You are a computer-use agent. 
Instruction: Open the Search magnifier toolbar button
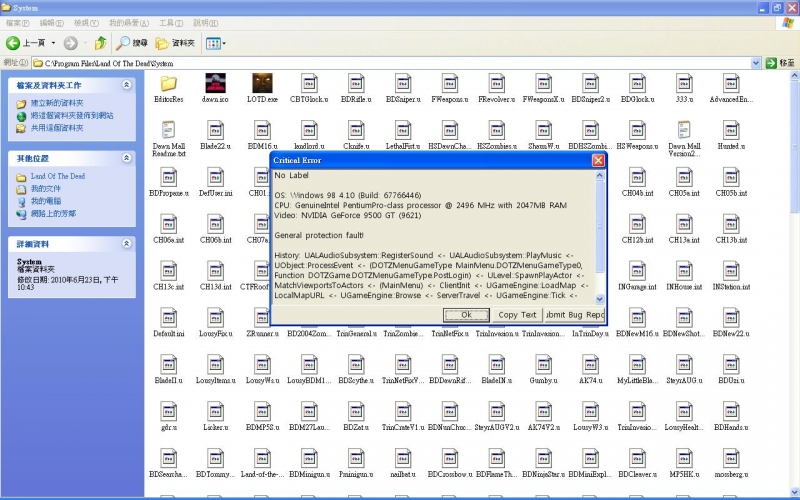coord(124,43)
